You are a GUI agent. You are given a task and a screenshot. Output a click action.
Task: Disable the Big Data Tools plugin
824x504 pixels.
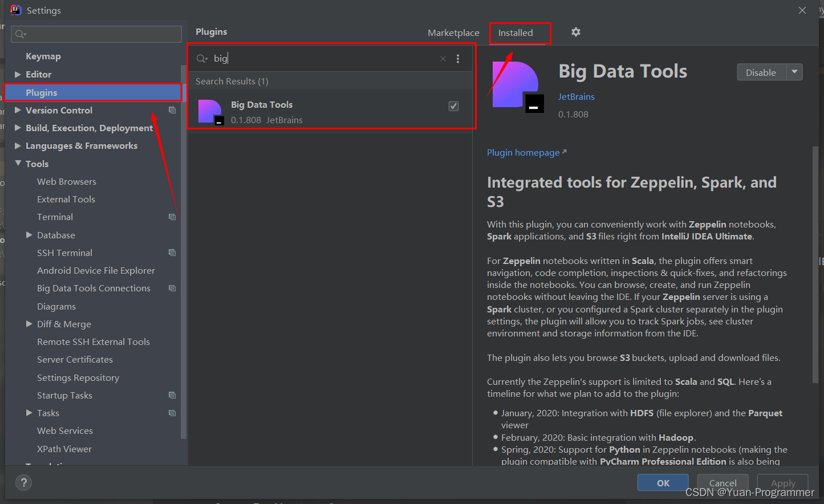coord(761,72)
